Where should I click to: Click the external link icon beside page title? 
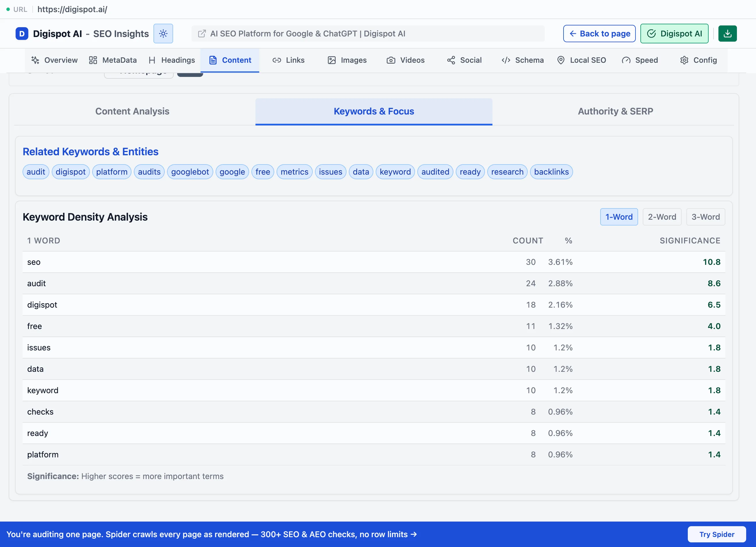pos(202,34)
